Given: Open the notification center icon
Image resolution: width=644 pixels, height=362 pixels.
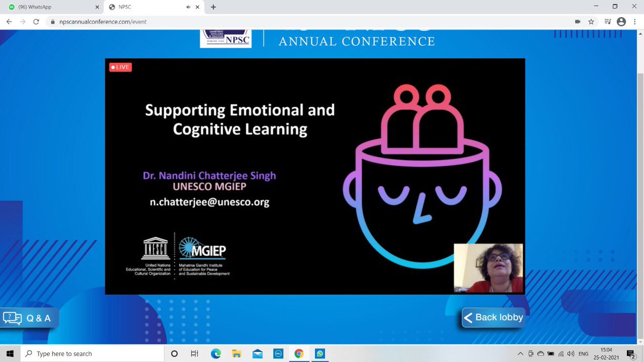Looking at the screenshot, I should [x=632, y=354].
